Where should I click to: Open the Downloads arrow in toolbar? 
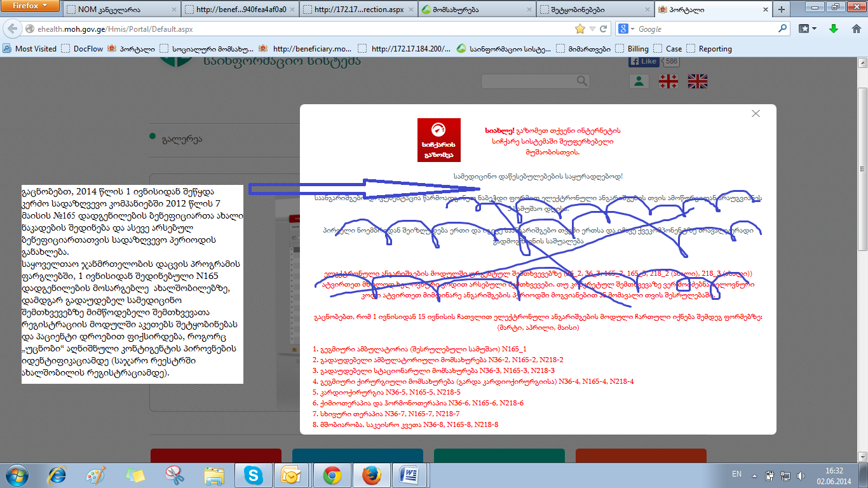point(834,29)
